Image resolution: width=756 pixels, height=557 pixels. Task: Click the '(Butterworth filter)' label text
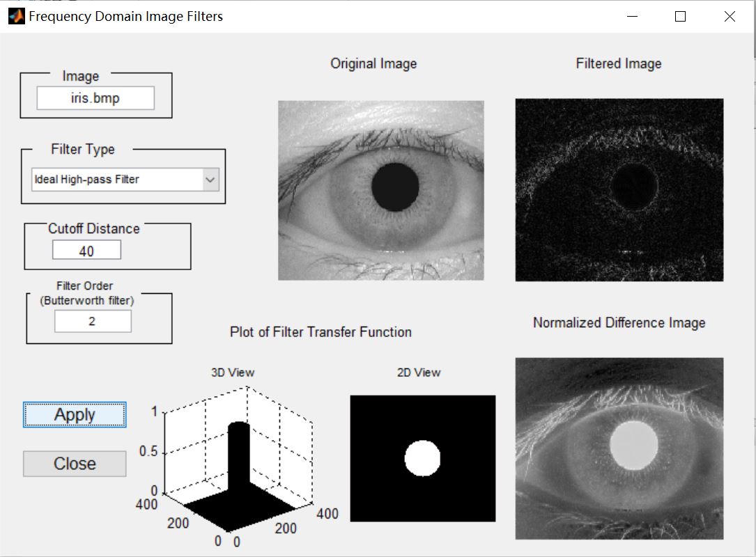point(87,301)
